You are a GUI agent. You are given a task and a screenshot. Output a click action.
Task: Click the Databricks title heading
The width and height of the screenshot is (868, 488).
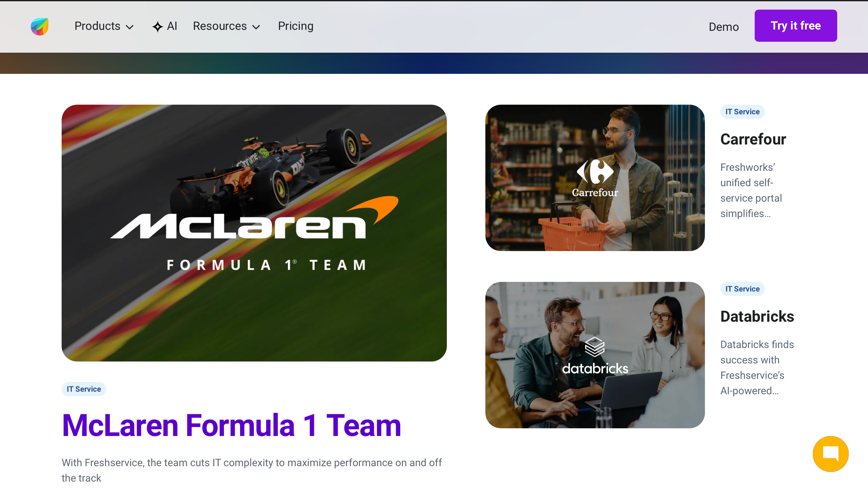757,317
